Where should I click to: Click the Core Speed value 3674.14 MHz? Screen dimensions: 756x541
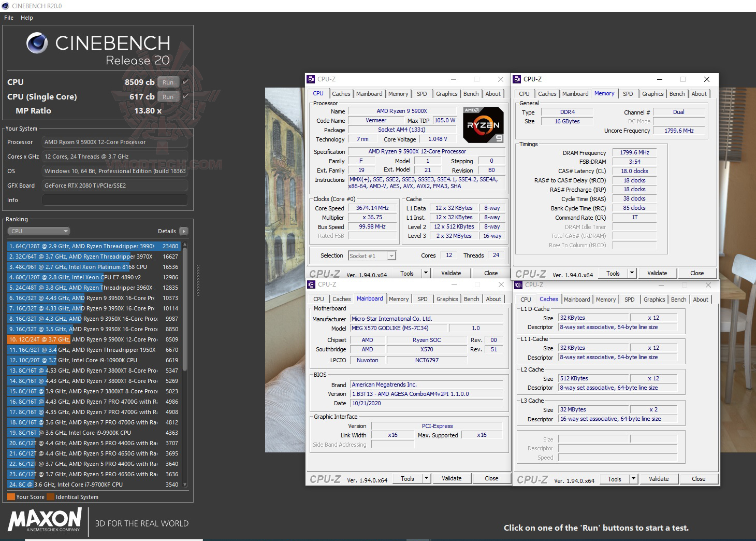[372, 208]
